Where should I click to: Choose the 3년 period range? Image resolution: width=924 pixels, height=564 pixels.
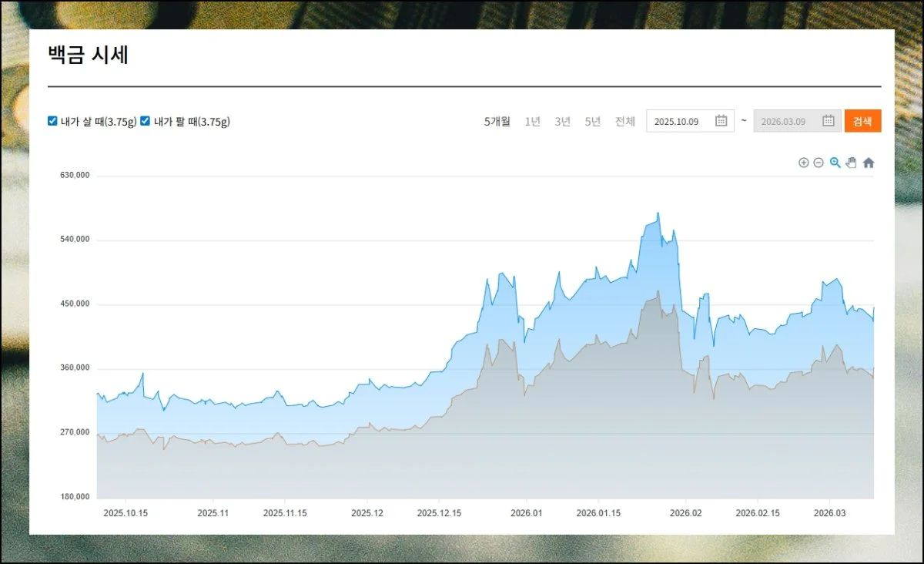click(x=562, y=122)
